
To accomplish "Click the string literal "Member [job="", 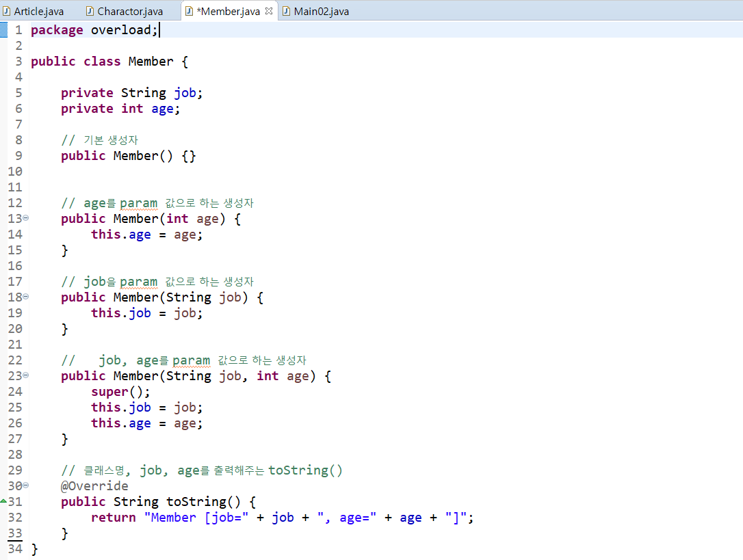I will coord(196,518).
